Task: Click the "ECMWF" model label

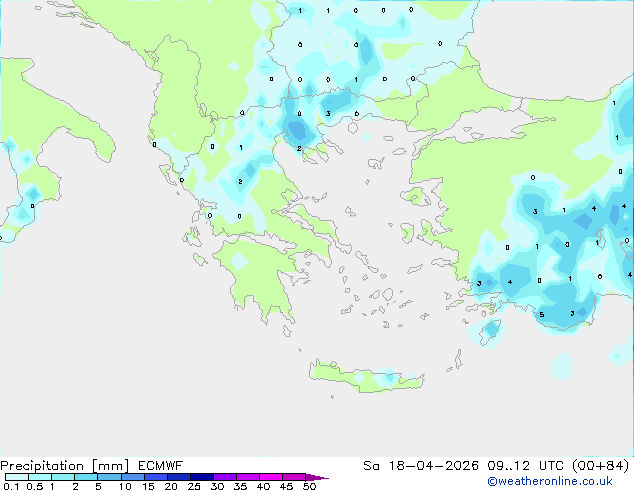Action: (161, 466)
